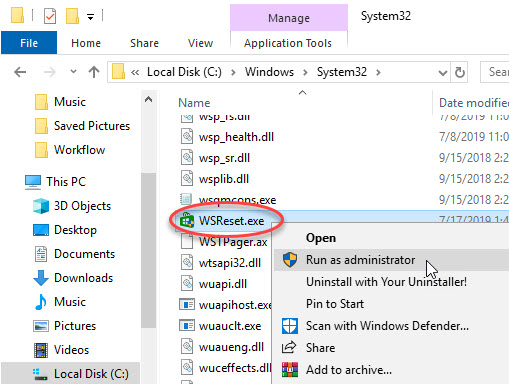
Task: Select wsplib.dll file icon
Action: pyautogui.click(x=187, y=179)
